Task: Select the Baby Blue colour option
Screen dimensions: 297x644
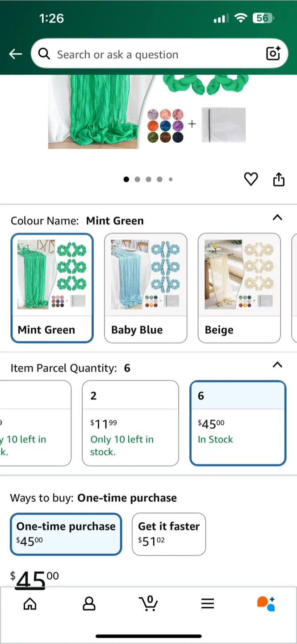Action: (146, 288)
